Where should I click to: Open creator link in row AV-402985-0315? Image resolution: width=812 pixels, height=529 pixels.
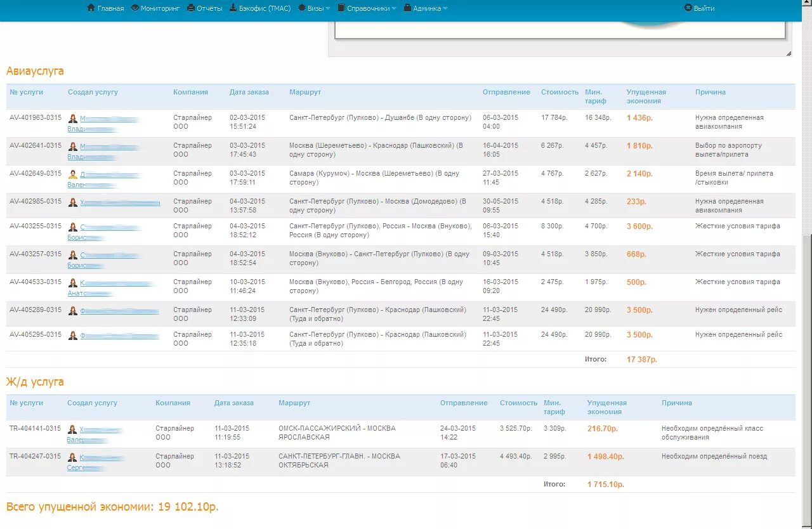coord(120,202)
